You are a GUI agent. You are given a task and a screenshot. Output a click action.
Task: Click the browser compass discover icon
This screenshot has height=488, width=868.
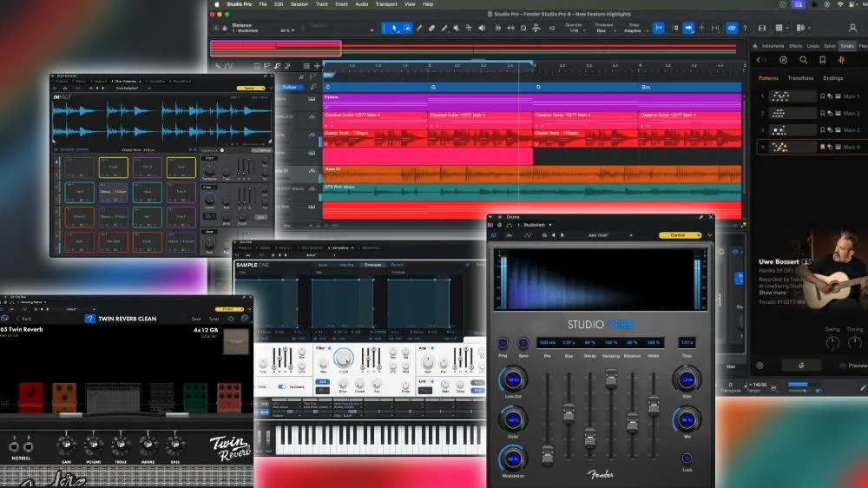coord(783,60)
